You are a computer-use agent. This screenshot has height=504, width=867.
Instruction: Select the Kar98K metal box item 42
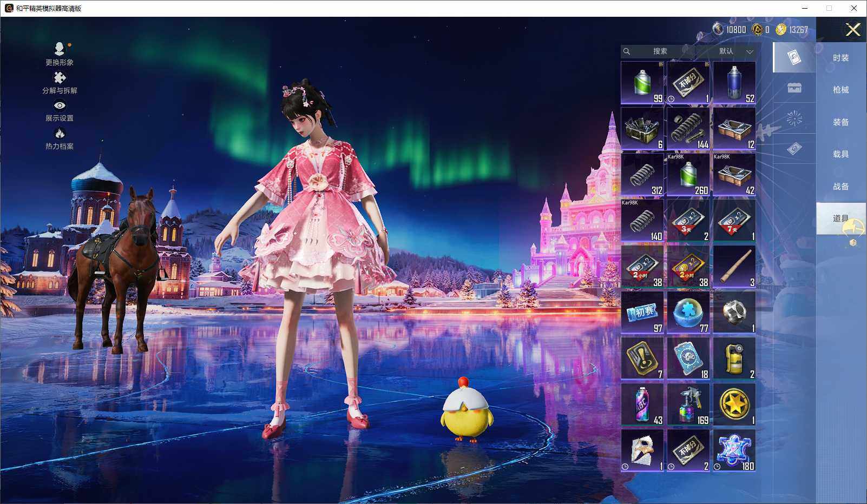734,174
